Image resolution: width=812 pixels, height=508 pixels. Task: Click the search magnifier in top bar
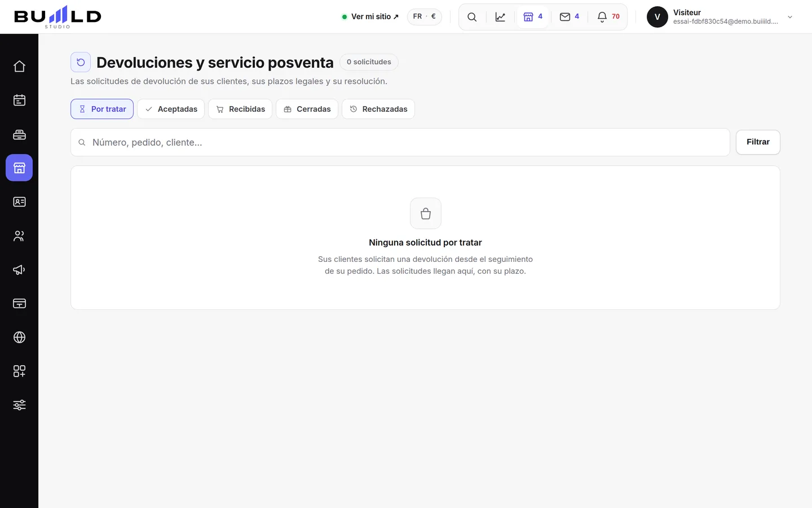pos(472,17)
